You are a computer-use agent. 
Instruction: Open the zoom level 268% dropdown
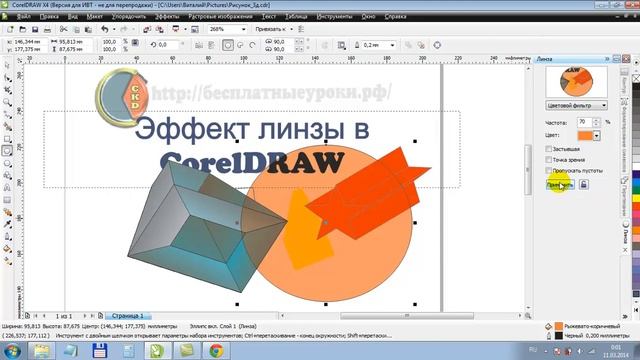(244, 29)
